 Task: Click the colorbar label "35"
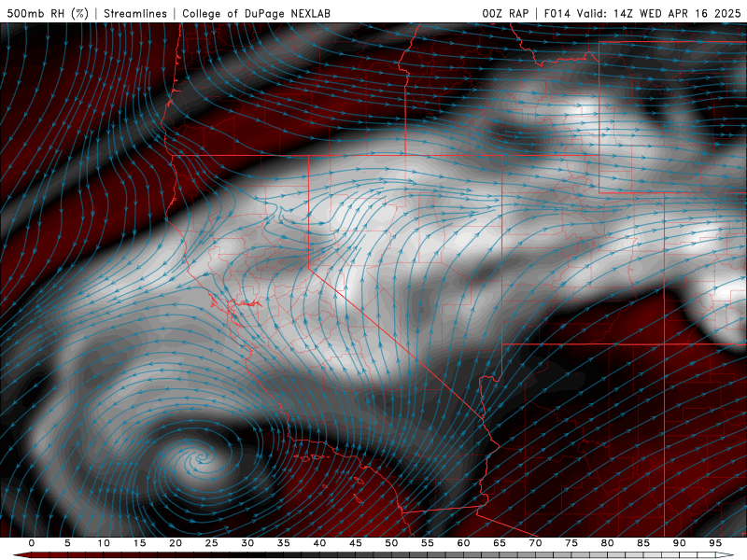[284, 543]
